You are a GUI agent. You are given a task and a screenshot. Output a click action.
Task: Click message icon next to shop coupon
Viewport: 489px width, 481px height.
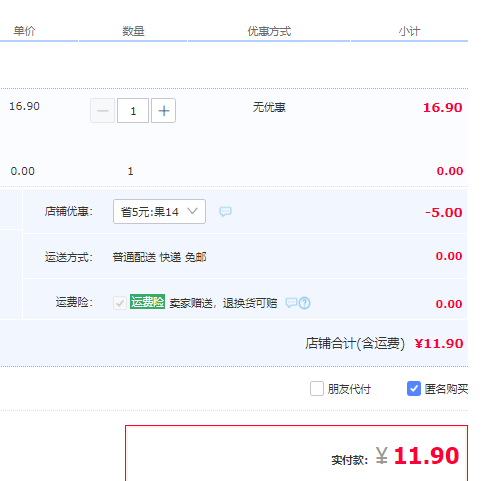click(x=225, y=211)
